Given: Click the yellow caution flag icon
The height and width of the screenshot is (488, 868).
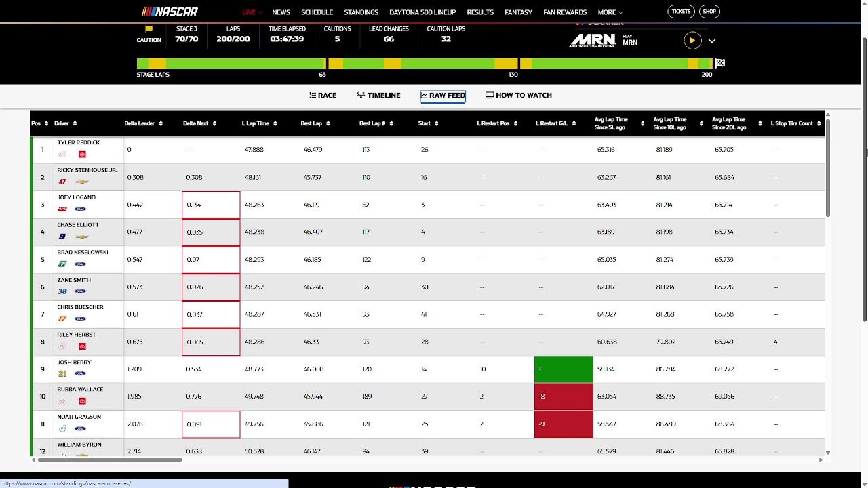Looking at the screenshot, I should pyautogui.click(x=149, y=30).
